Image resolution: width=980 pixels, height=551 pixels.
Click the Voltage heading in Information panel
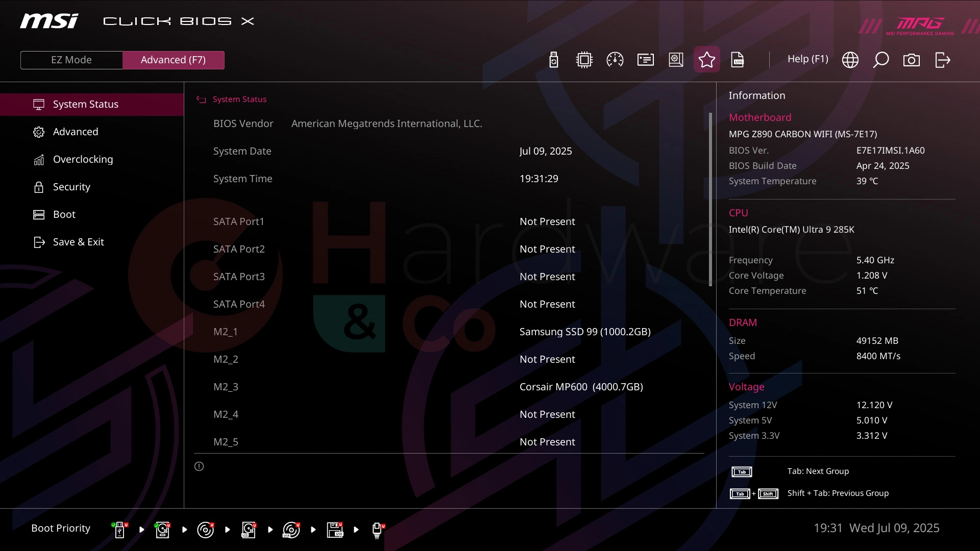[746, 387]
